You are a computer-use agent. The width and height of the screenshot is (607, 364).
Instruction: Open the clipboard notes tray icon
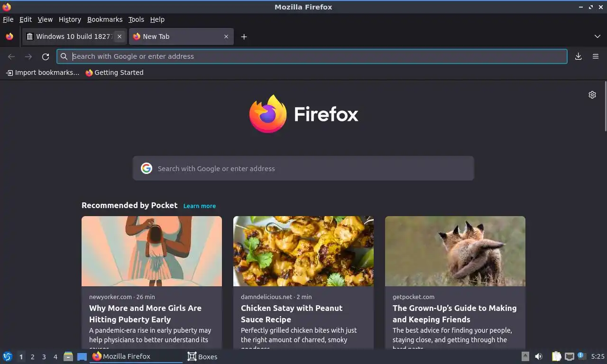556,356
